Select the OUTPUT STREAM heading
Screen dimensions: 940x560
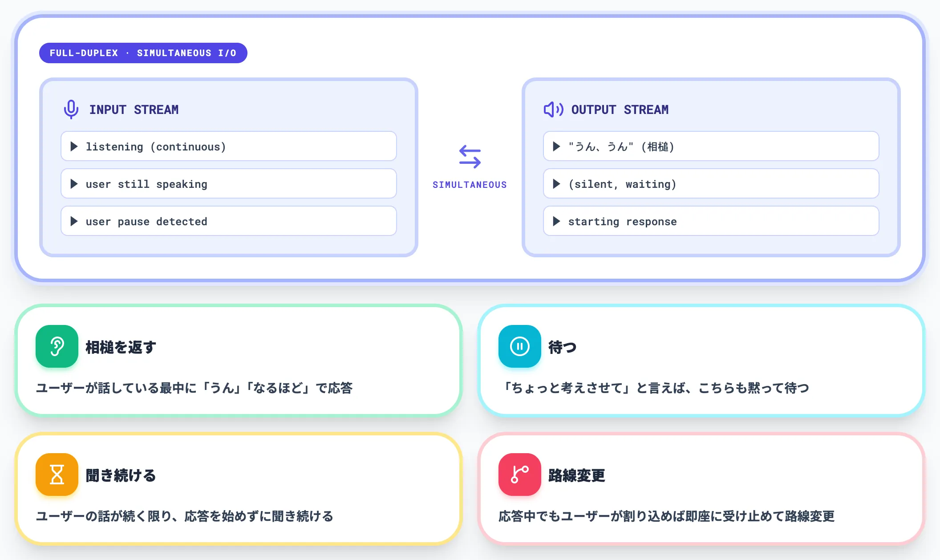coord(620,110)
